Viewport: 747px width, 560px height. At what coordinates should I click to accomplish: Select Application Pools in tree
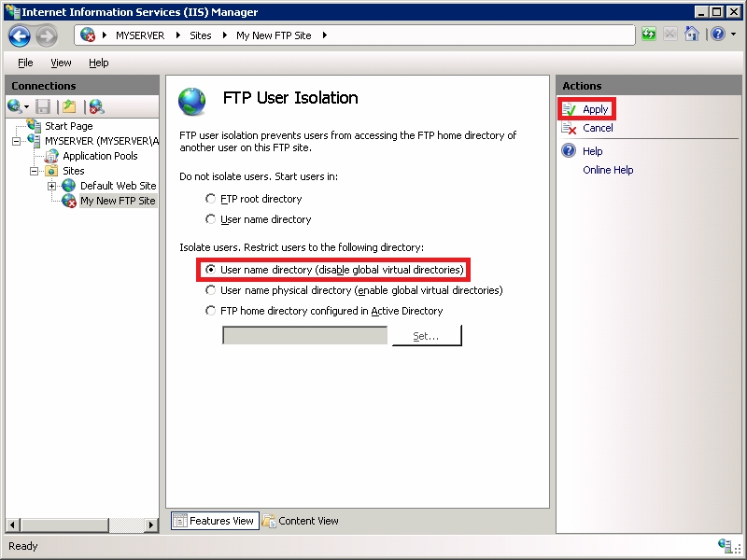point(100,156)
